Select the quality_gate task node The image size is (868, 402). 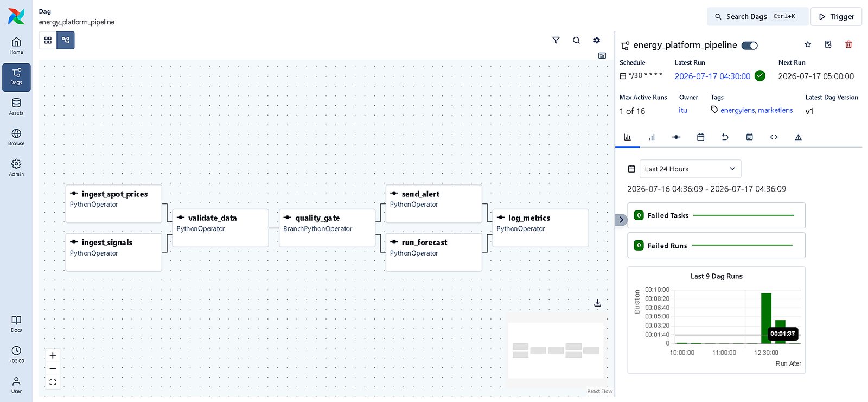click(x=327, y=228)
